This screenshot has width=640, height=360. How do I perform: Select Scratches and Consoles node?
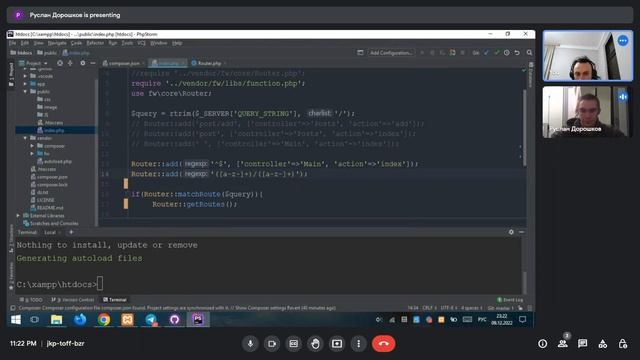[x=51, y=223]
